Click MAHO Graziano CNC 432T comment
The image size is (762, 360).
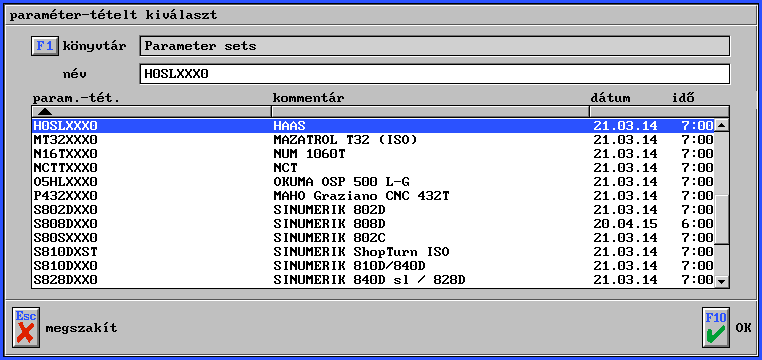(362, 196)
